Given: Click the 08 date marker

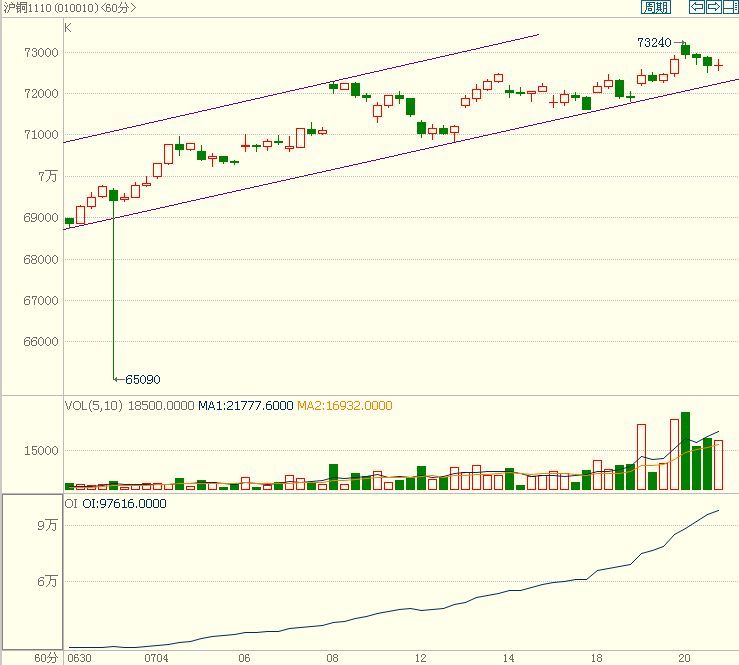Looking at the screenshot, I should [332, 658].
